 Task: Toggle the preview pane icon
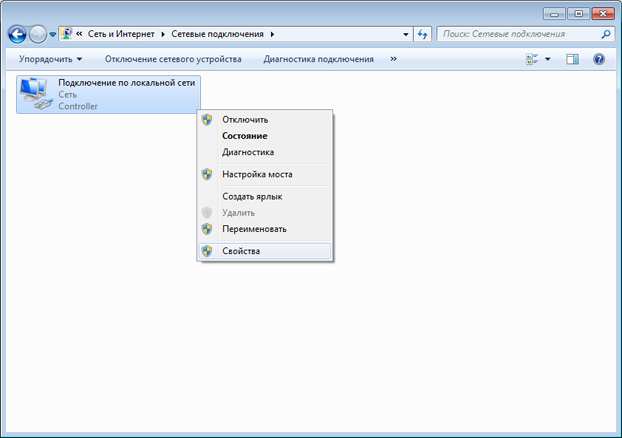(x=572, y=59)
